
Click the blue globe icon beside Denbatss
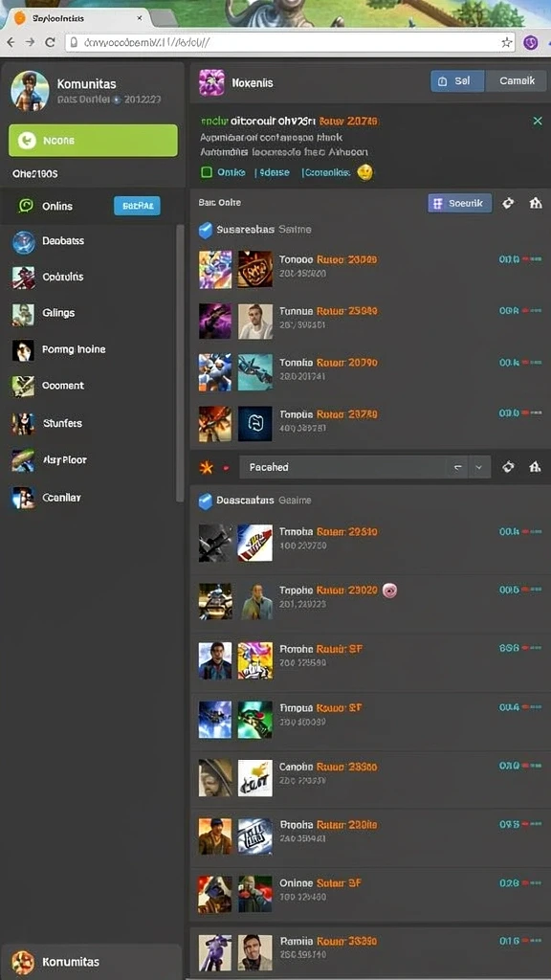pos(24,242)
